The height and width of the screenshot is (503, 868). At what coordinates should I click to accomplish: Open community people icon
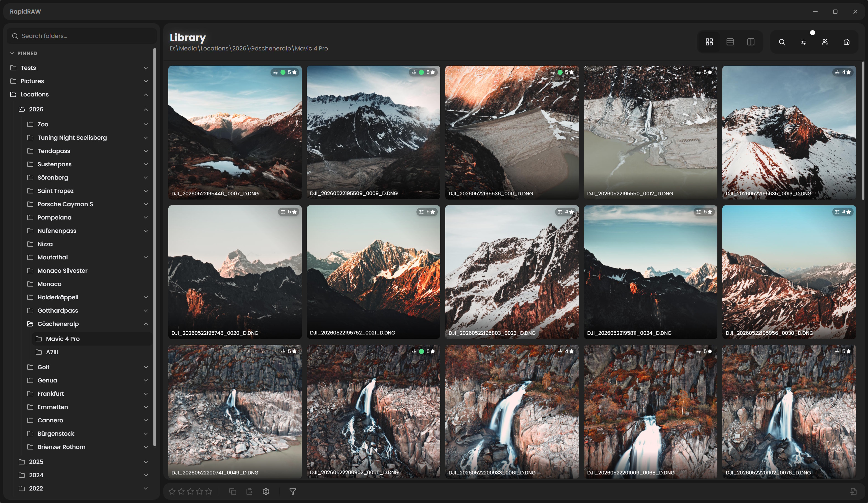click(x=825, y=42)
